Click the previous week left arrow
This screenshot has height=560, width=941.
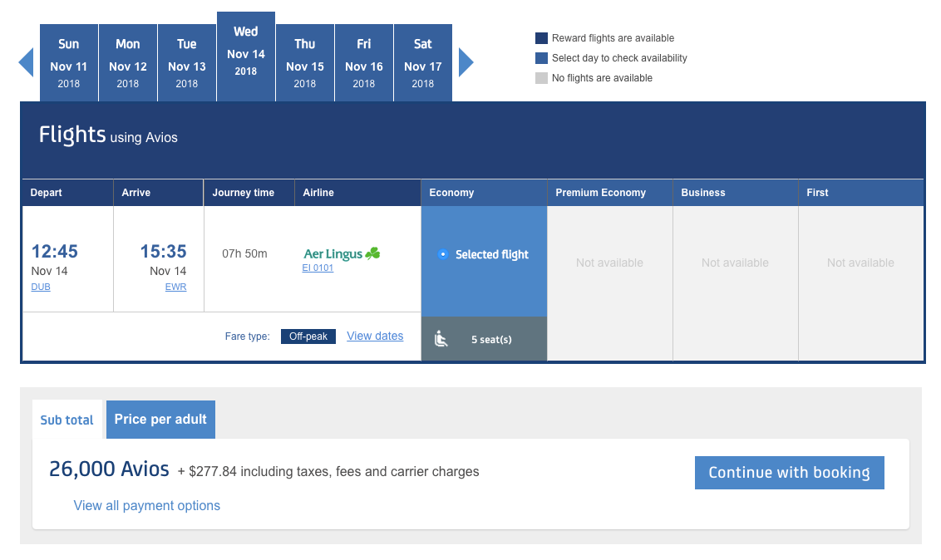pos(26,62)
